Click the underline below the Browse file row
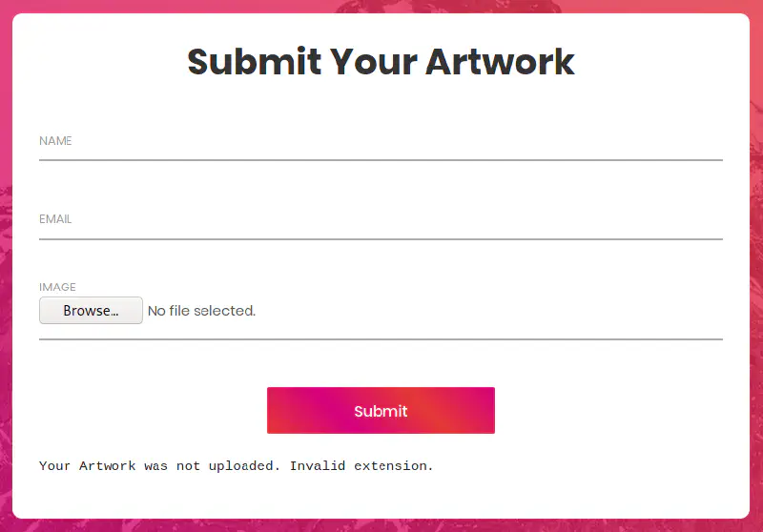Image resolution: width=763 pixels, height=532 pixels. [381, 338]
